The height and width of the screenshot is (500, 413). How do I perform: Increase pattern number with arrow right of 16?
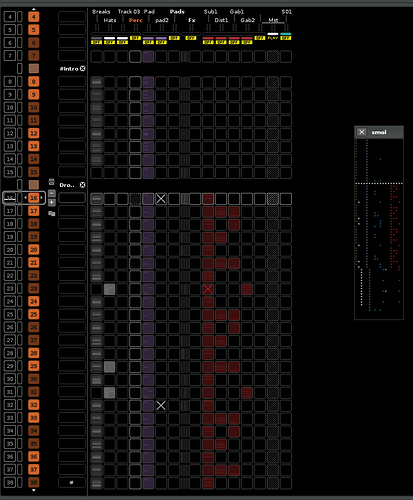coord(41,198)
